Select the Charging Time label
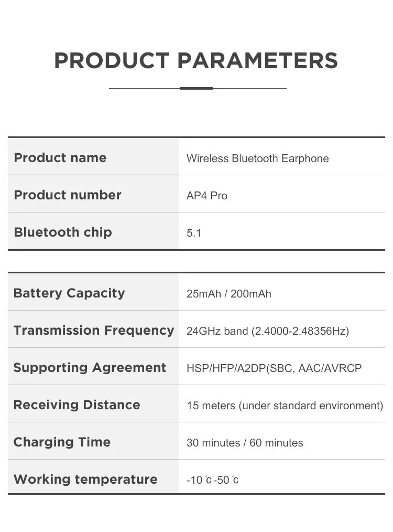The image size is (393, 532). click(62, 442)
